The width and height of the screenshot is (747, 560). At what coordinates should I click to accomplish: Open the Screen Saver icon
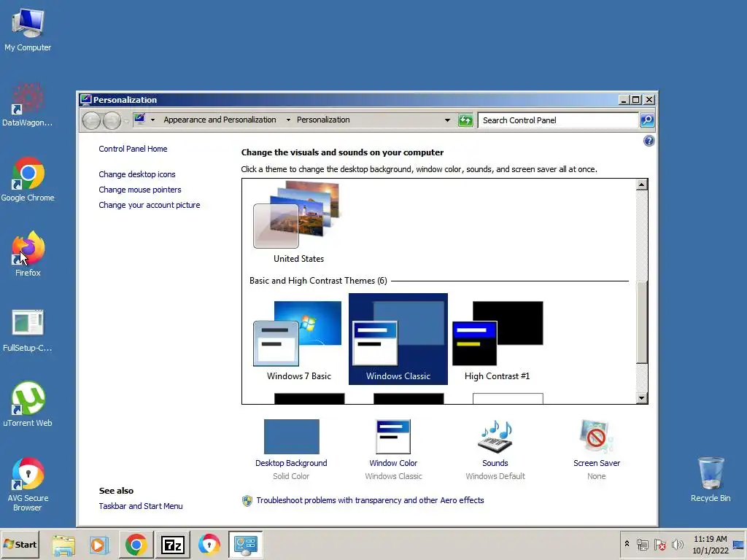597,437
